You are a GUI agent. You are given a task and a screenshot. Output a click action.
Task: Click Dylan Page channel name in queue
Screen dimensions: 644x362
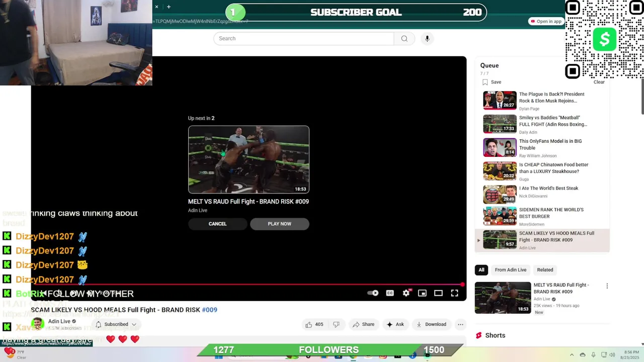coord(529,109)
